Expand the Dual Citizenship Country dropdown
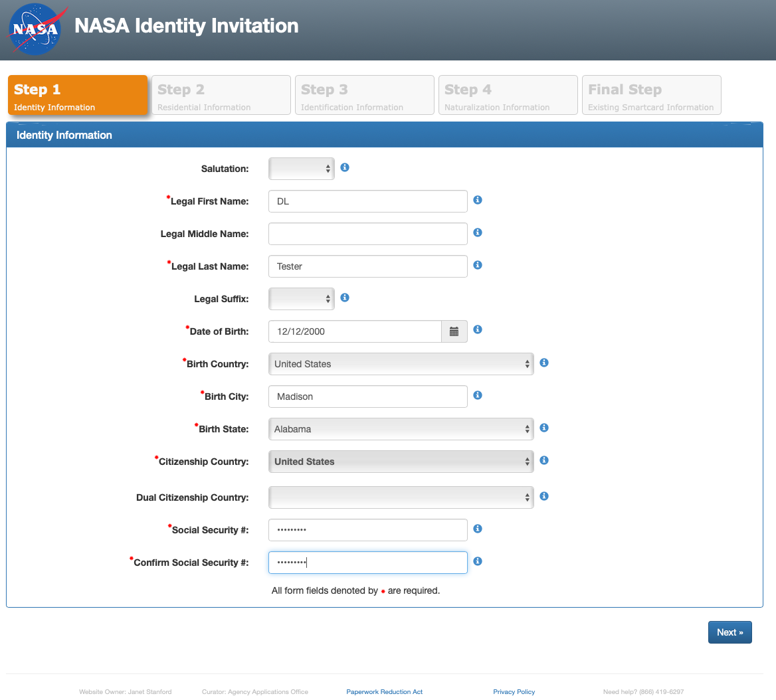The height and width of the screenshot is (700, 776). pos(401,497)
